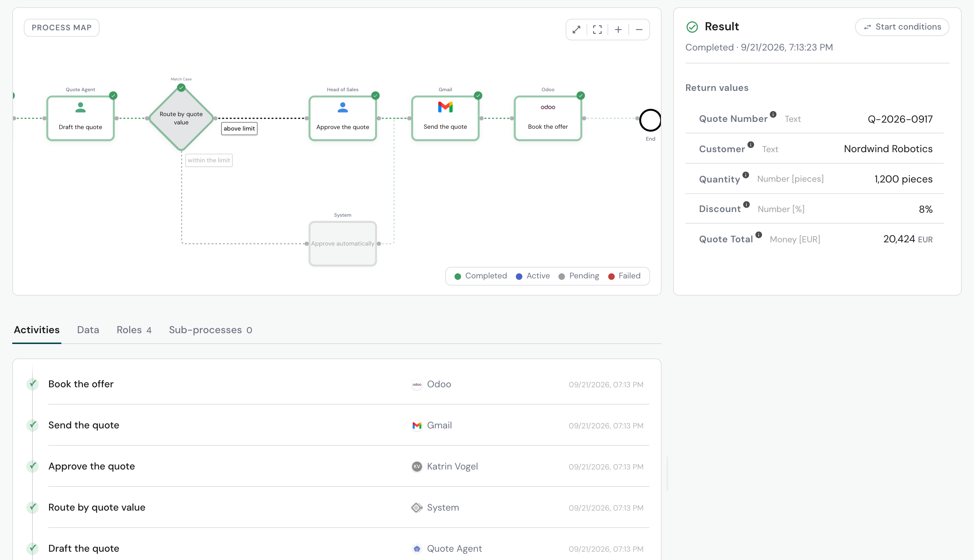Click the Head of Sales role label

342,90
